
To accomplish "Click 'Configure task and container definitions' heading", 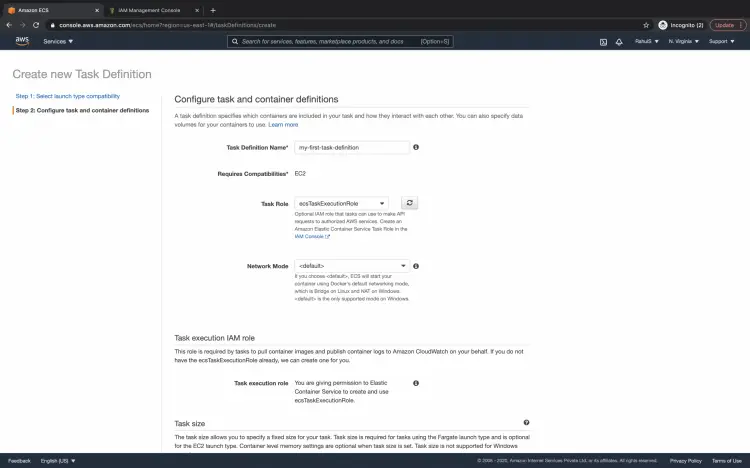I will click(x=256, y=99).
